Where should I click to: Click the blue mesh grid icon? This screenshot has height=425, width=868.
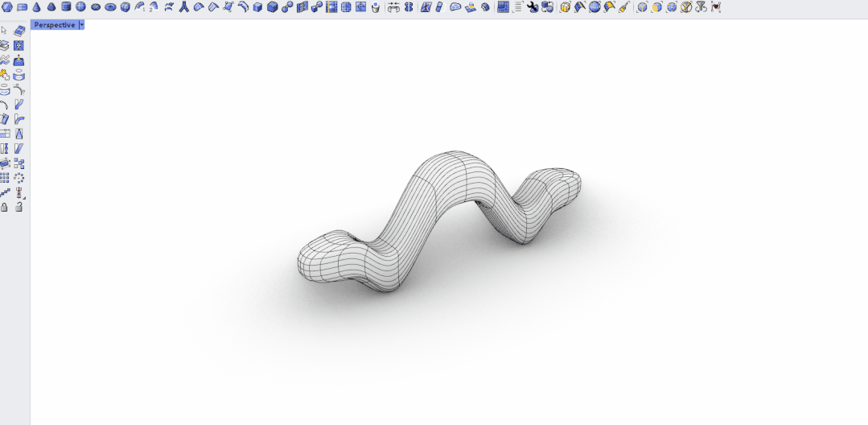point(504,7)
